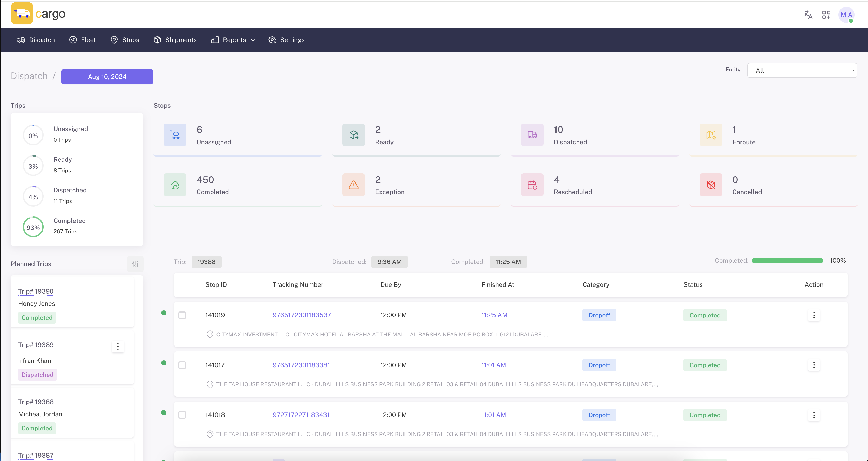Open the action menu for stop 141019
The image size is (868, 461).
tap(814, 315)
